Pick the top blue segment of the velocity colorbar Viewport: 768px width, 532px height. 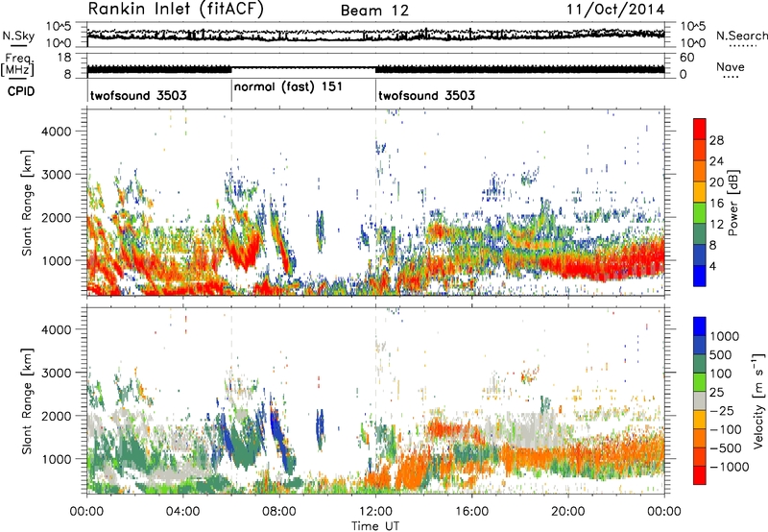(x=700, y=326)
